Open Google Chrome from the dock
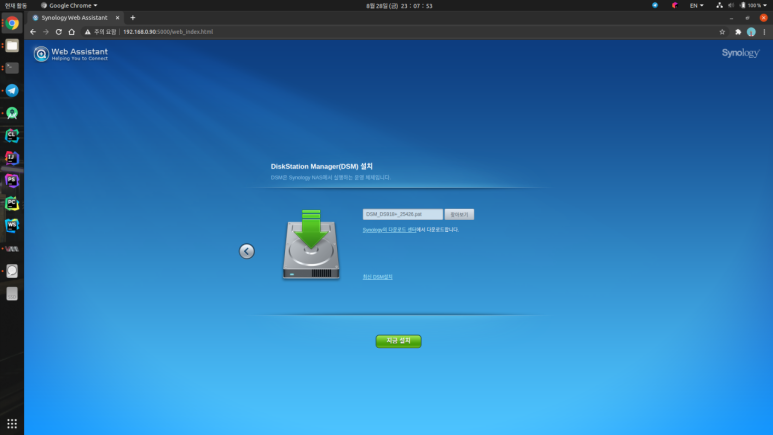Screen dimensions: 773x435 coord(12,23)
